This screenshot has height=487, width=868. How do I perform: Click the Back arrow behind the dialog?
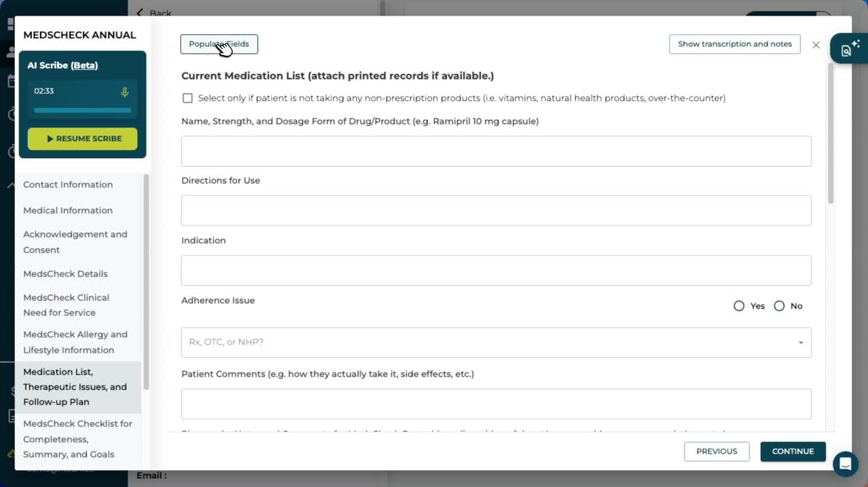pyautogui.click(x=140, y=13)
